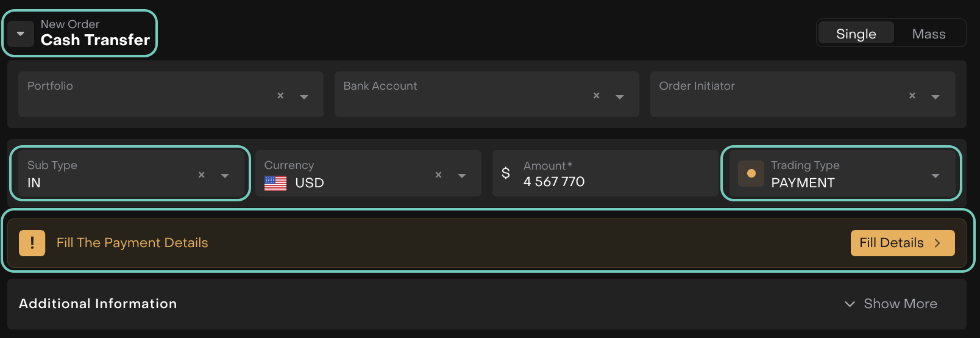Click the Amount input field
This screenshot has width=980, height=338.
[x=616, y=181]
